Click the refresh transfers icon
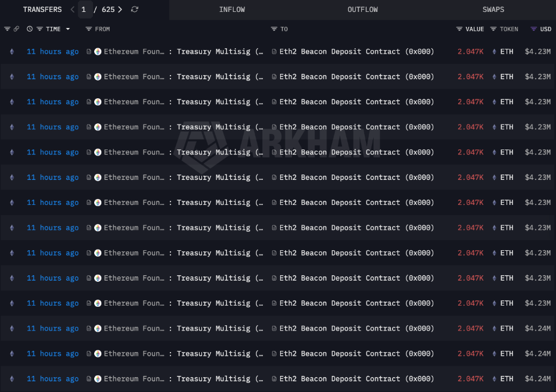This screenshot has width=556, height=392. point(135,10)
